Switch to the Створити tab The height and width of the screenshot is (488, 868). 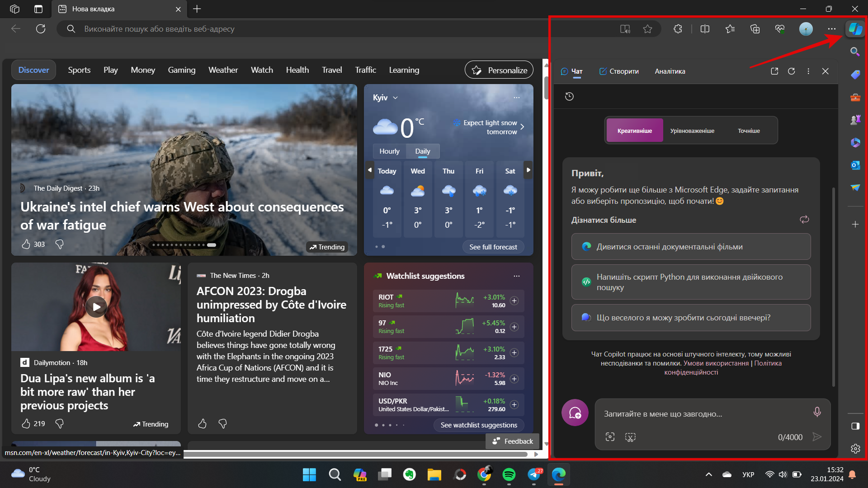[x=619, y=71]
